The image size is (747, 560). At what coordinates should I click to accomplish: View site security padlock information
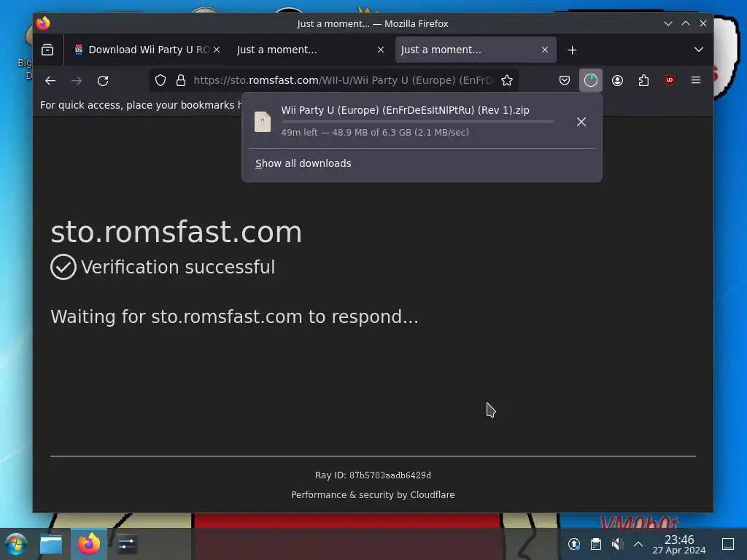[181, 80]
